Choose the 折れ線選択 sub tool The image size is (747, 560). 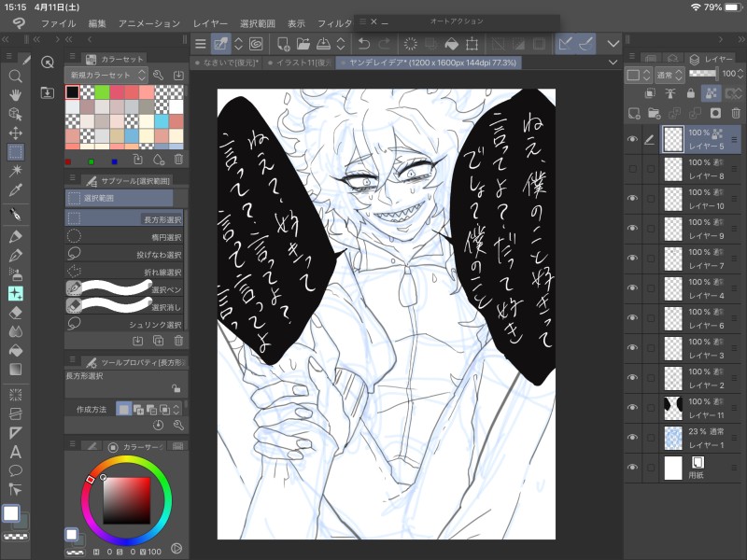click(x=124, y=272)
